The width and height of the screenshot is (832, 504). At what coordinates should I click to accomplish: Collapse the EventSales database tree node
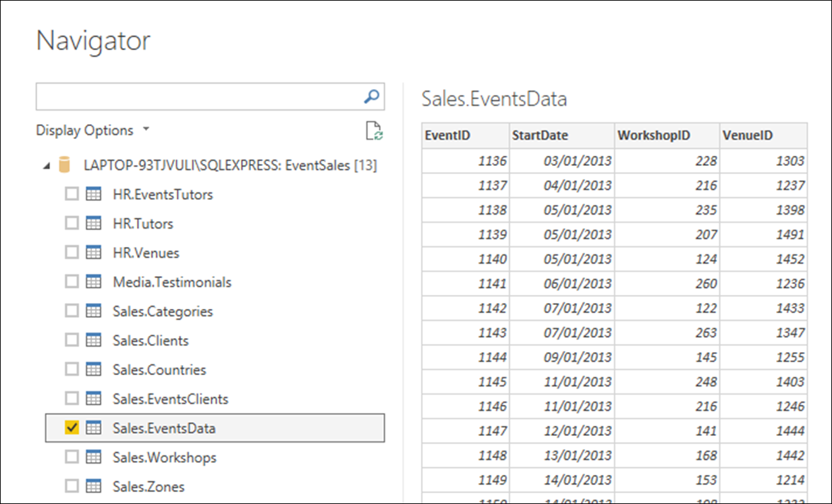(45, 165)
